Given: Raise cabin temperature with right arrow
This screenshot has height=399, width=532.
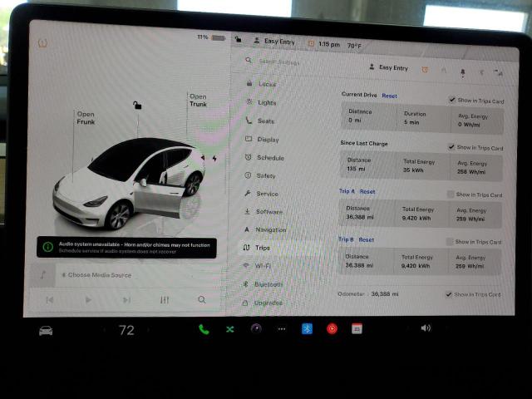Looking at the screenshot, I should coord(148,329).
